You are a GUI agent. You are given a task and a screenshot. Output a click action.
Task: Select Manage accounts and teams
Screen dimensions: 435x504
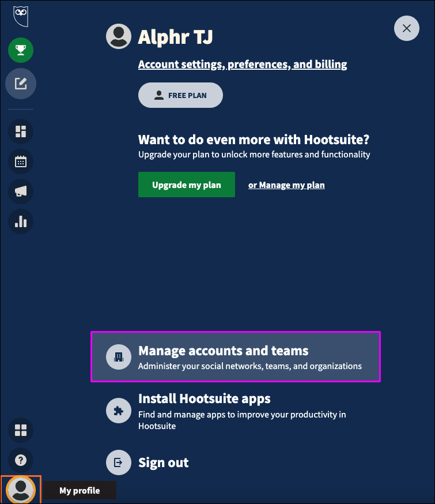pyautogui.click(x=235, y=357)
